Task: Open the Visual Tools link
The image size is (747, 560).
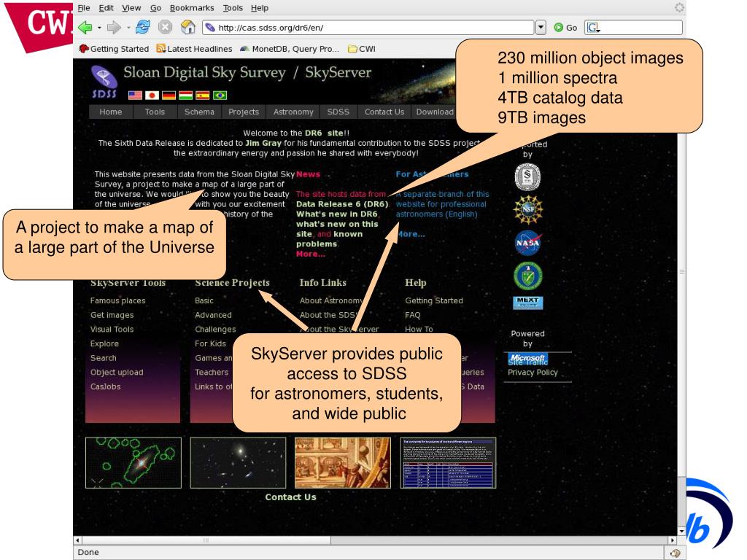Action: [112, 329]
